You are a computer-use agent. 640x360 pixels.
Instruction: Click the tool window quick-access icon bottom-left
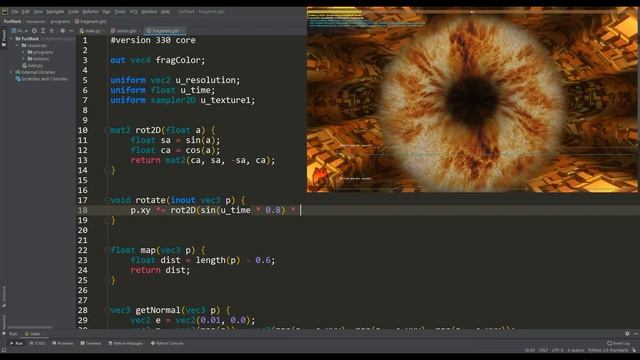[4, 350]
